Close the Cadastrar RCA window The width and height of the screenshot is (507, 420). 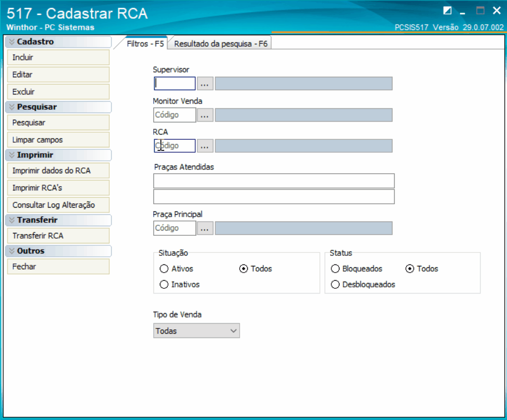point(497,10)
